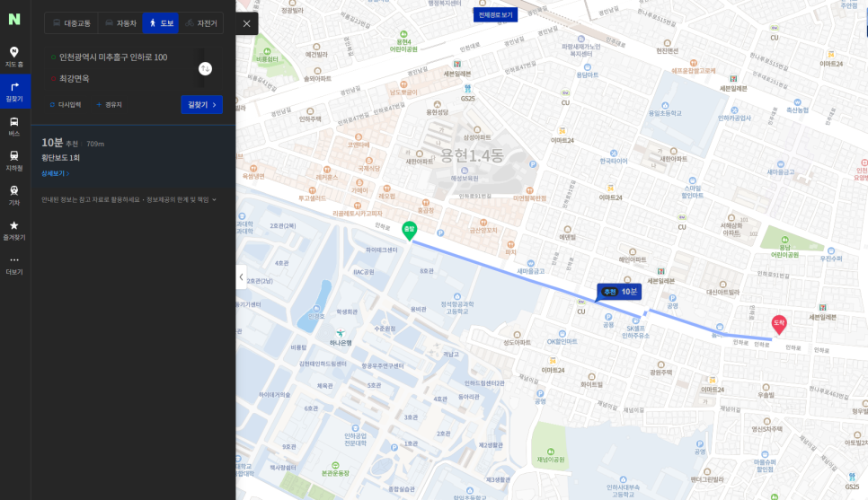Switch to the 대중교통 tab

coord(71,23)
